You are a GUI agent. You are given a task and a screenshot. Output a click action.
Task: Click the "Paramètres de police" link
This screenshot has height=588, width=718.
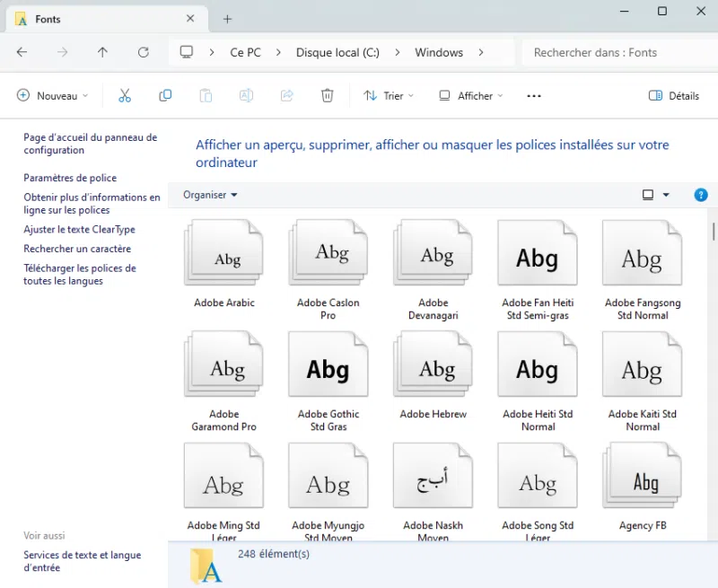tap(68, 178)
